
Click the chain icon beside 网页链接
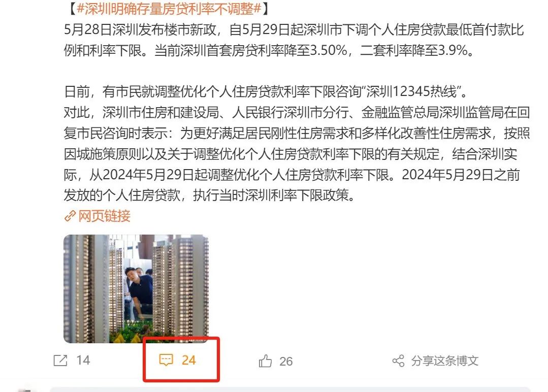(70, 216)
